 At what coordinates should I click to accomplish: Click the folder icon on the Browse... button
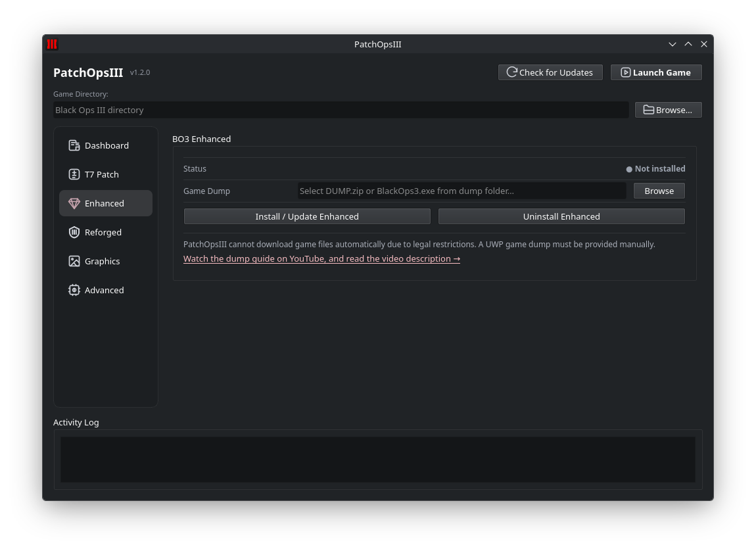pyautogui.click(x=648, y=110)
